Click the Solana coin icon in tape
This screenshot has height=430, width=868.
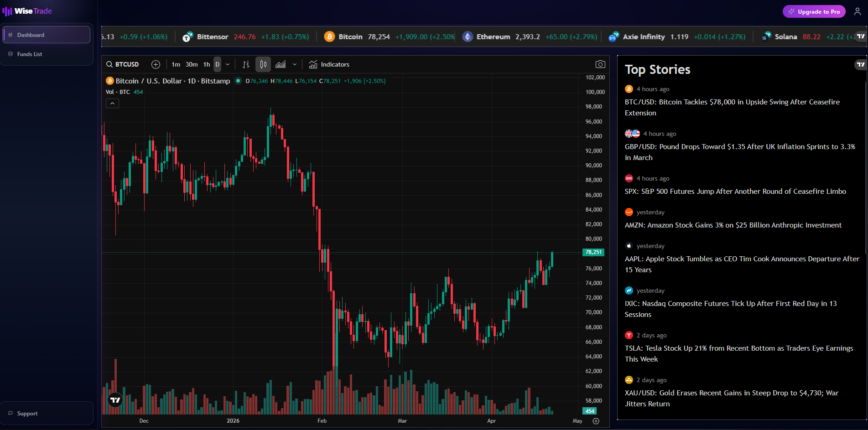(766, 36)
